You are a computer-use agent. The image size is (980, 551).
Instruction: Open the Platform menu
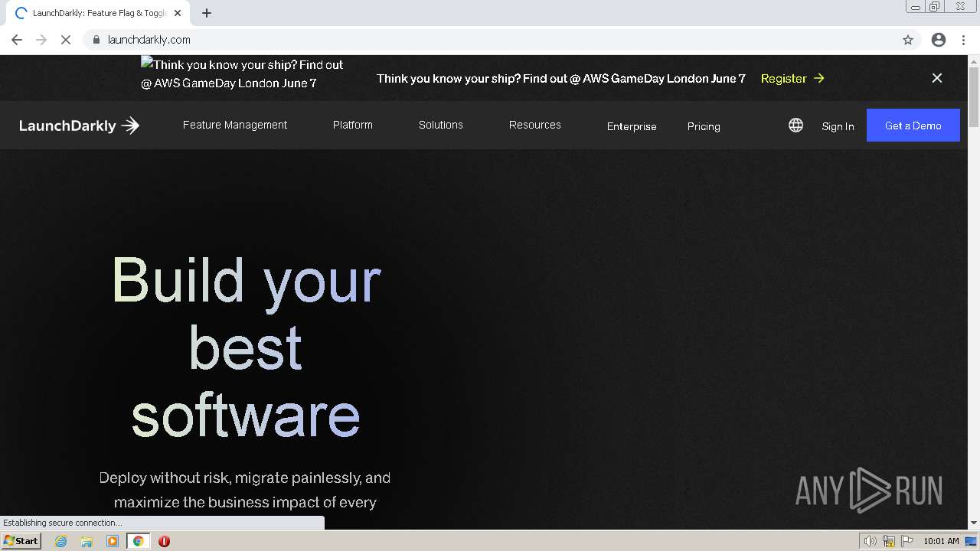[353, 125]
